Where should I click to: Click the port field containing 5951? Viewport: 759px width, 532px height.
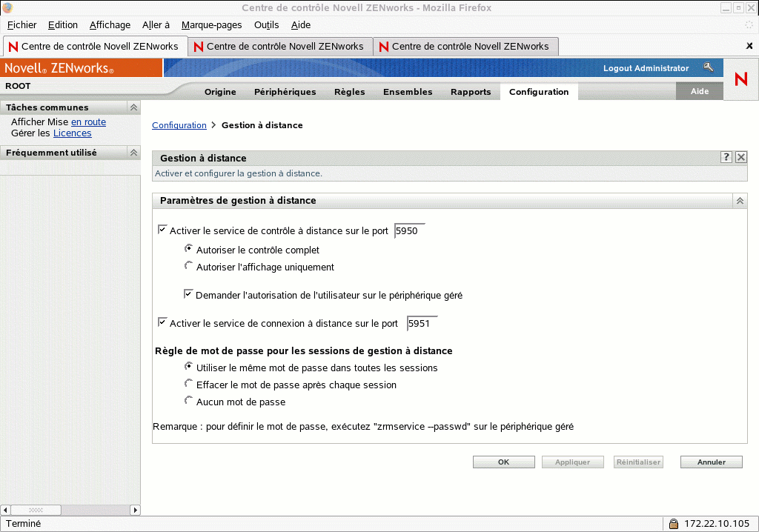click(422, 323)
